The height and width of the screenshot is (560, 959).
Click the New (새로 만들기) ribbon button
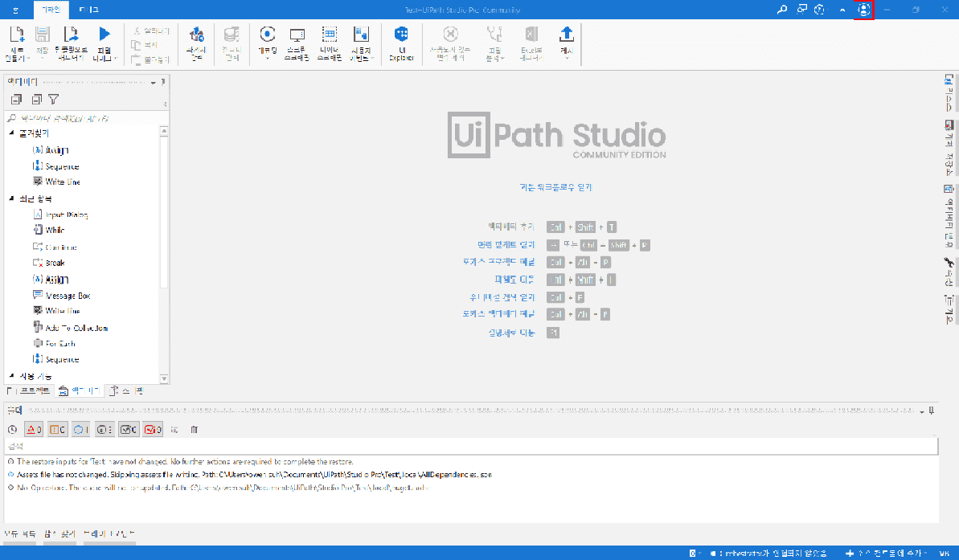(x=17, y=43)
